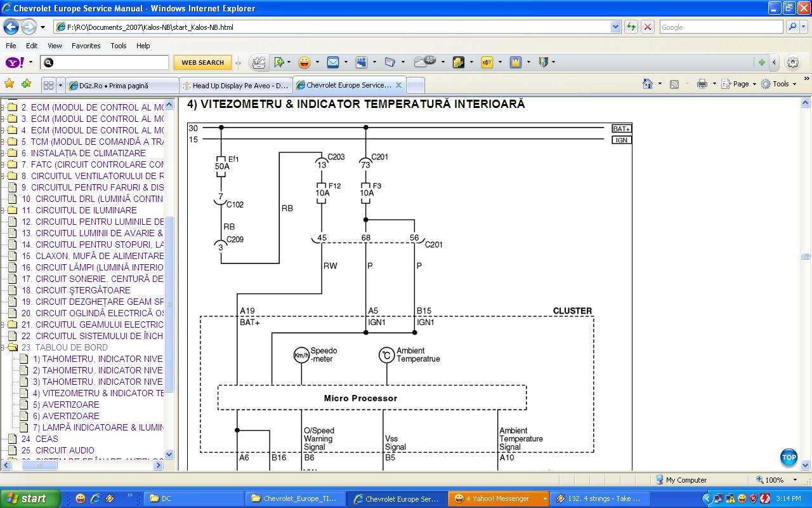This screenshot has height=508, width=812.
Task: Click the blue TOP button in diagram
Action: coord(789,457)
